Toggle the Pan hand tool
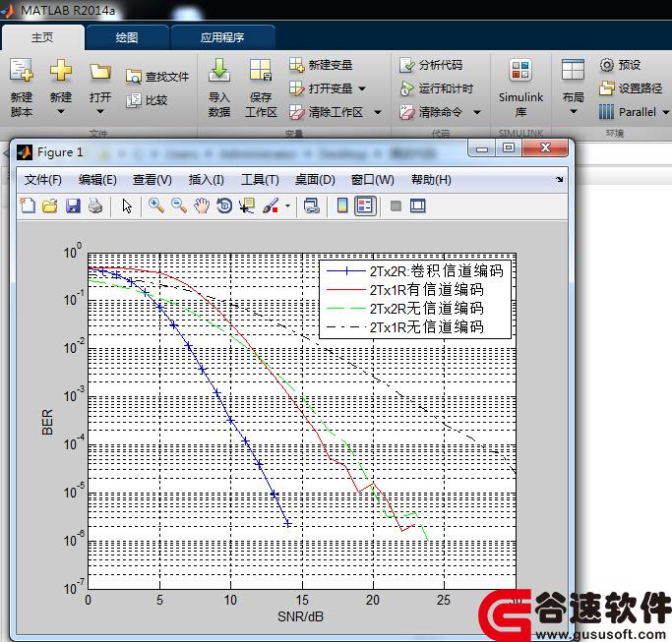This screenshot has height=642, width=672. pyautogui.click(x=202, y=206)
